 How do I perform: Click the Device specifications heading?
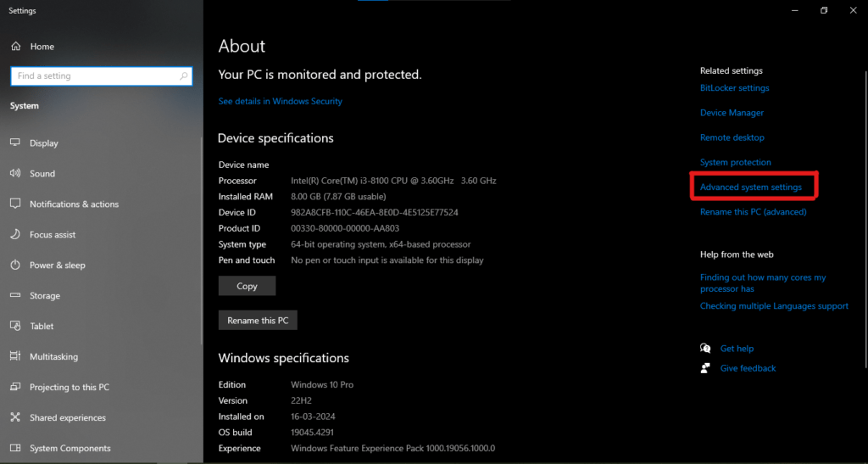(275, 138)
